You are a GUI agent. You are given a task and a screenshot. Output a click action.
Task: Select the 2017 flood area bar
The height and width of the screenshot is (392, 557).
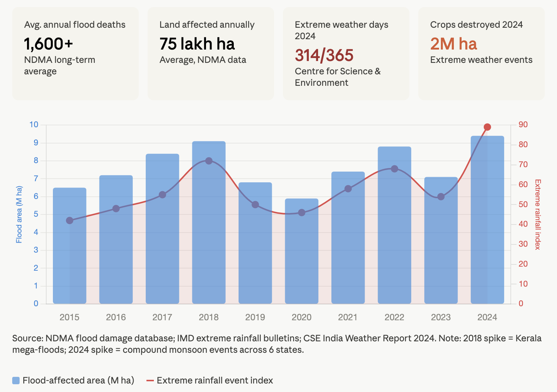coord(162,251)
